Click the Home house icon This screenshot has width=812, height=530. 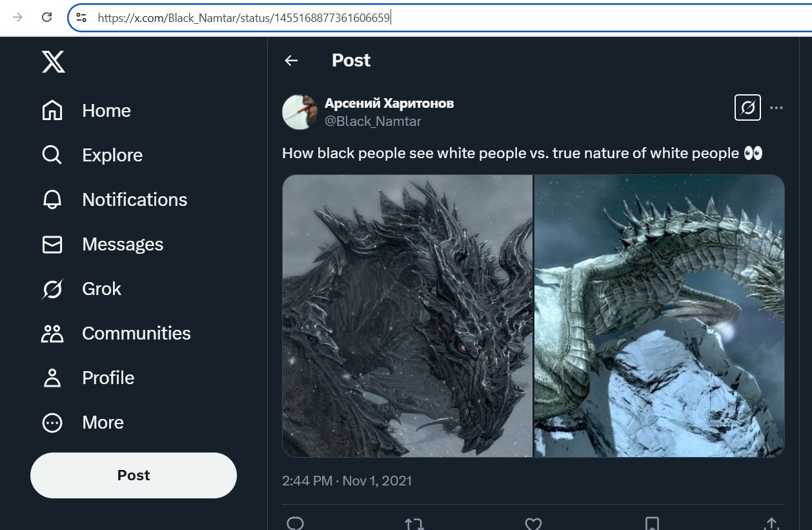coord(52,110)
